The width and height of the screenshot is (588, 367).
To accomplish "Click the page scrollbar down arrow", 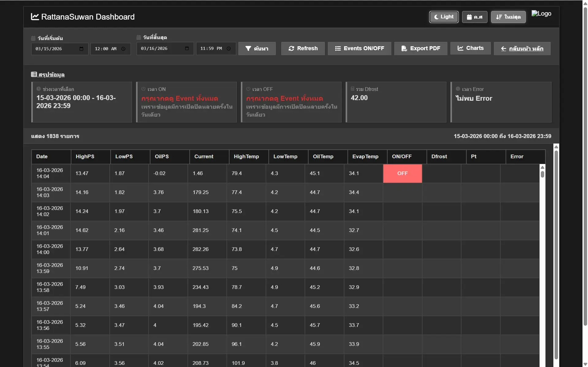I will point(585,364).
